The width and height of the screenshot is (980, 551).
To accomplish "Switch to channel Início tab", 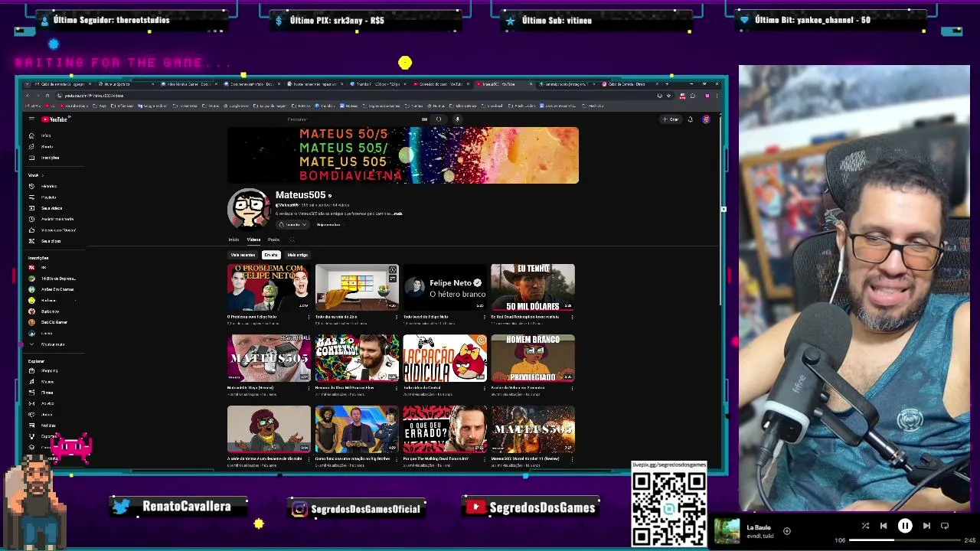I will (234, 240).
